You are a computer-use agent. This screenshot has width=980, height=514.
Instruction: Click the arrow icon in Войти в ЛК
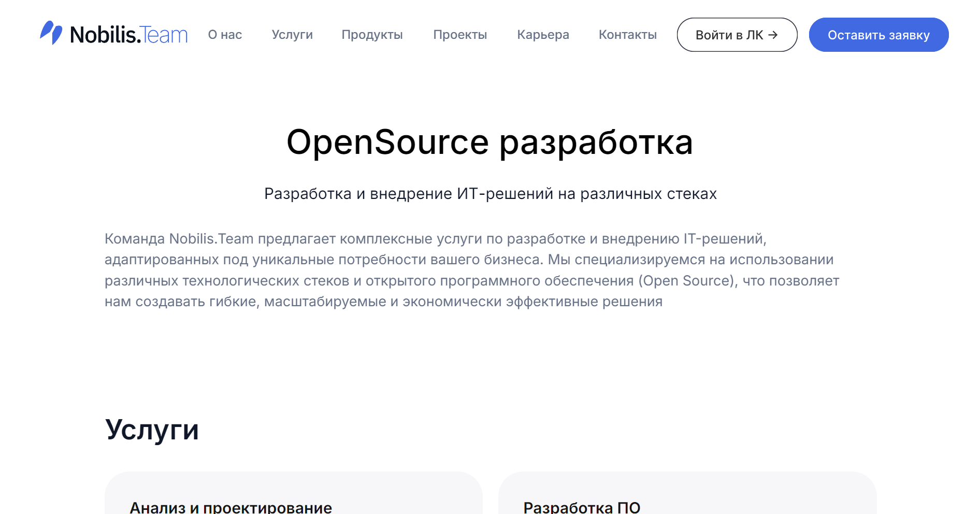773,35
